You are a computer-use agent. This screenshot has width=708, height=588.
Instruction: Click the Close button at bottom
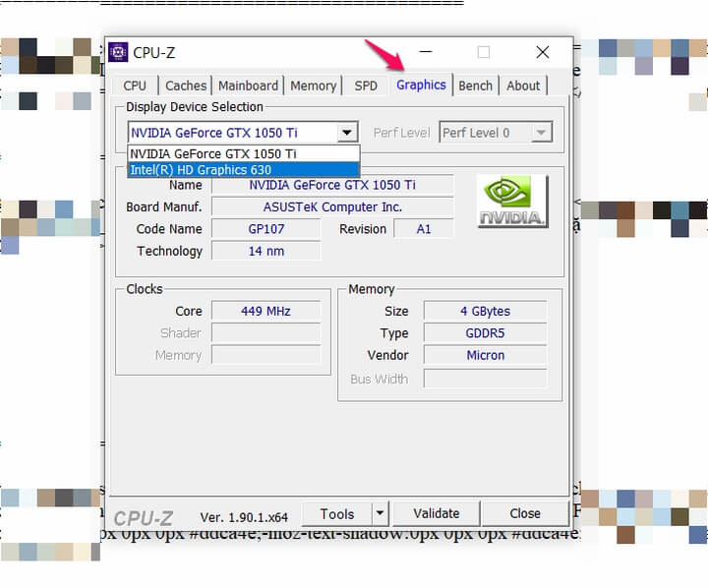(525, 514)
